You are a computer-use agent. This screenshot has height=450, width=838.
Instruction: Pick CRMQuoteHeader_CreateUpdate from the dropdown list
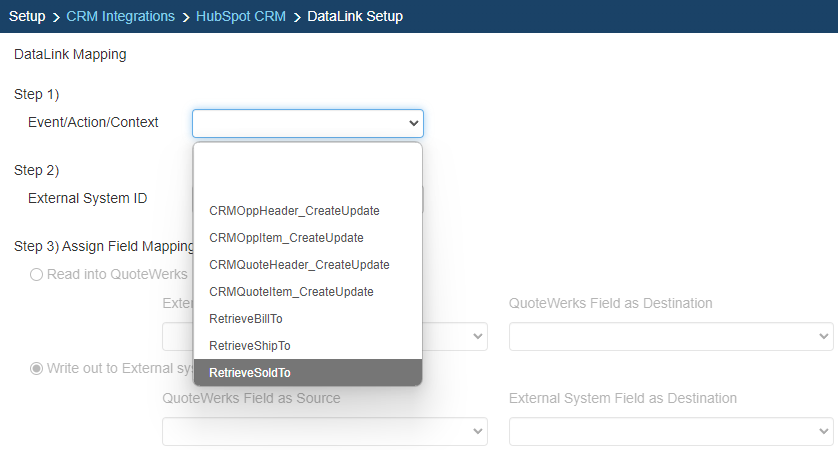pyautogui.click(x=299, y=265)
